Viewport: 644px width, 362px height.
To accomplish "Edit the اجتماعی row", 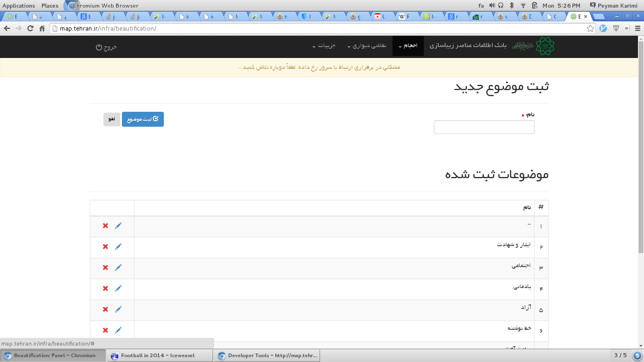I will pos(118,267).
